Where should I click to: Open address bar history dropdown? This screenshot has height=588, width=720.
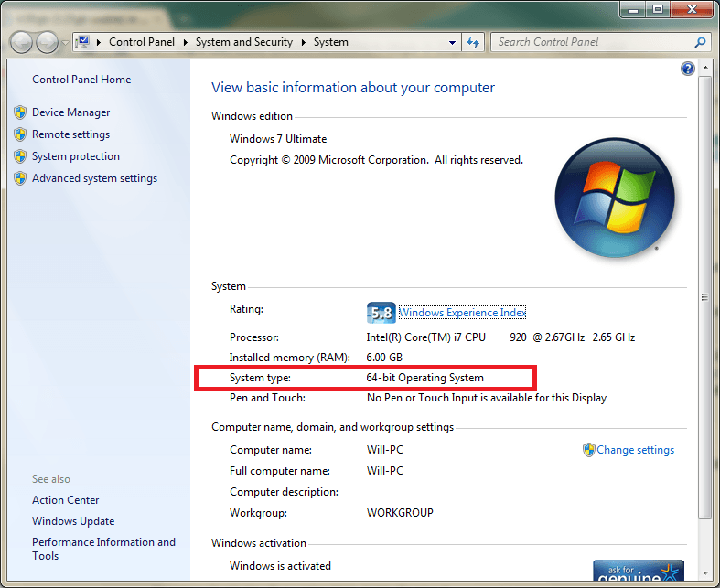click(x=452, y=42)
